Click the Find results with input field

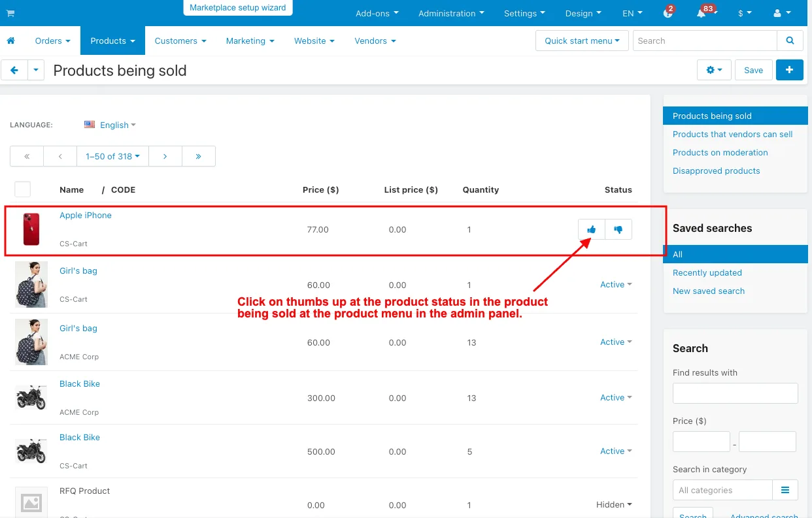(x=735, y=393)
